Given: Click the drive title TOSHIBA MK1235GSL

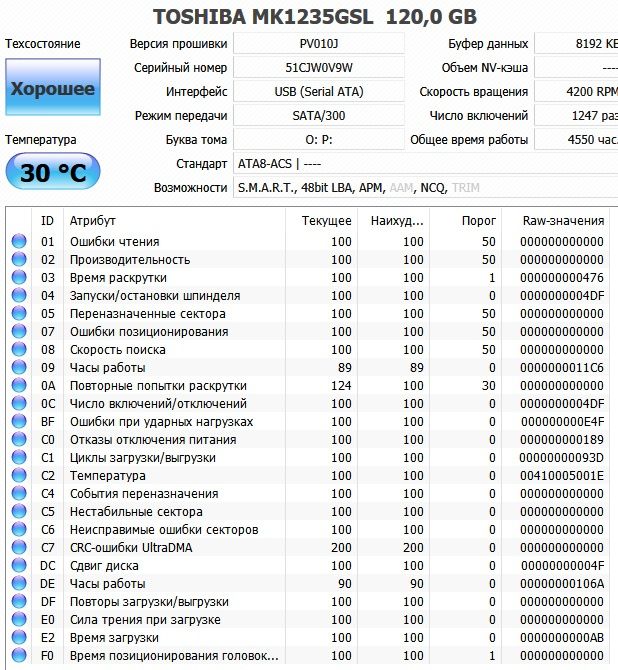Looking at the screenshot, I should [263, 17].
